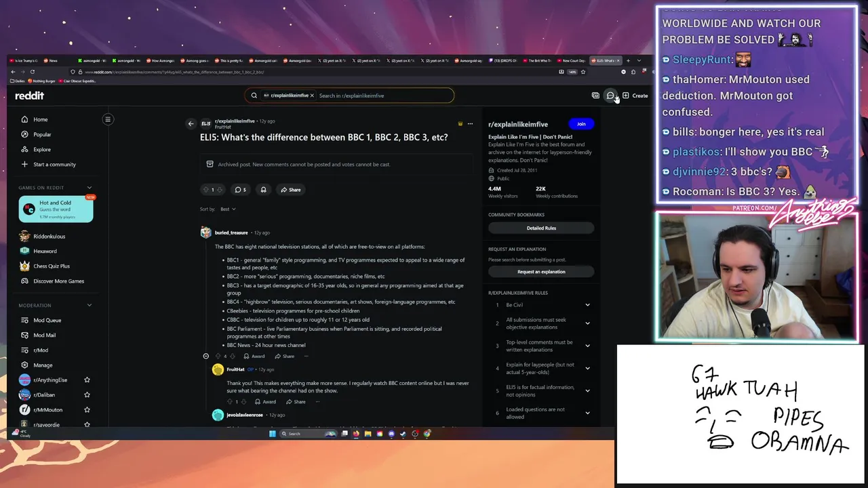Downvote the ELI5 post

[219, 190]
